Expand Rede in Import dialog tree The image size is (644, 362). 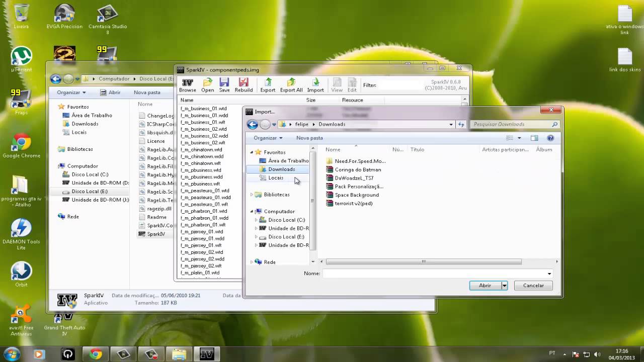252,262
